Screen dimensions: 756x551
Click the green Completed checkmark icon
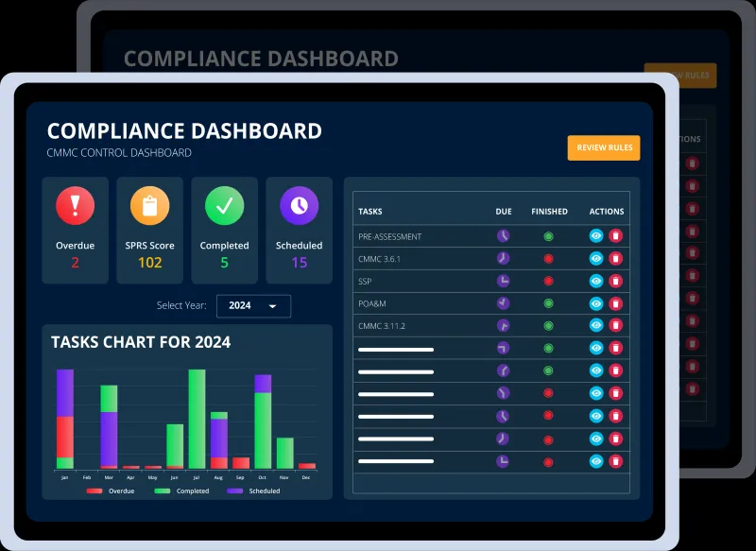click(x=224, y=205)
